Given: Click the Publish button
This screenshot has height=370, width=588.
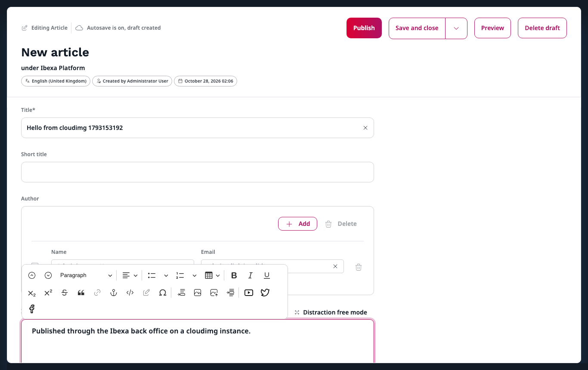Looking at the screenshot, I should 364,28.
